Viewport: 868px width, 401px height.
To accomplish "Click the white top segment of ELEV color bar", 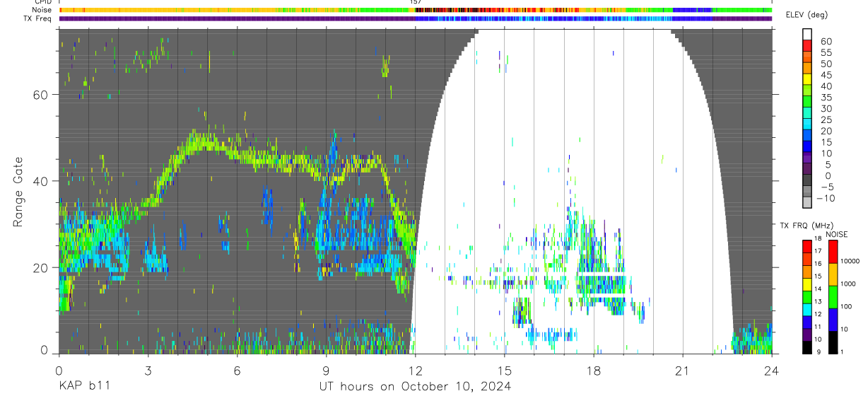I will [808, 33].
